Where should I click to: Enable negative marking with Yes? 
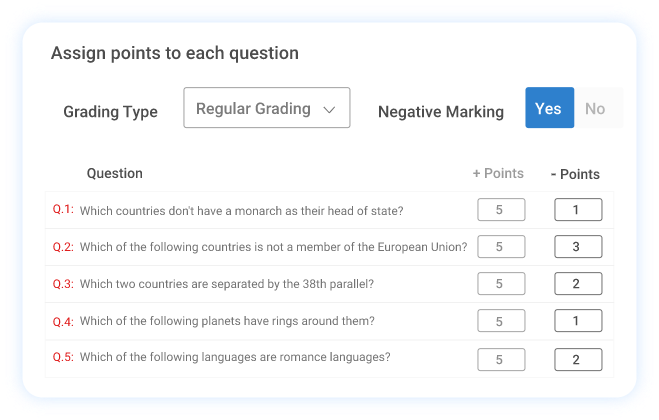[x=549, y=109]
